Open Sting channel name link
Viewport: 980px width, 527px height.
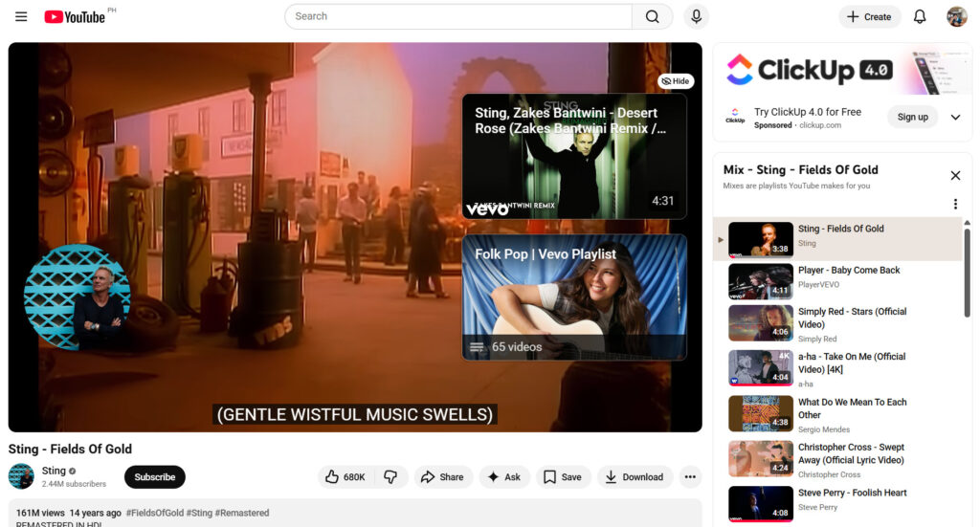pos(54,471)
